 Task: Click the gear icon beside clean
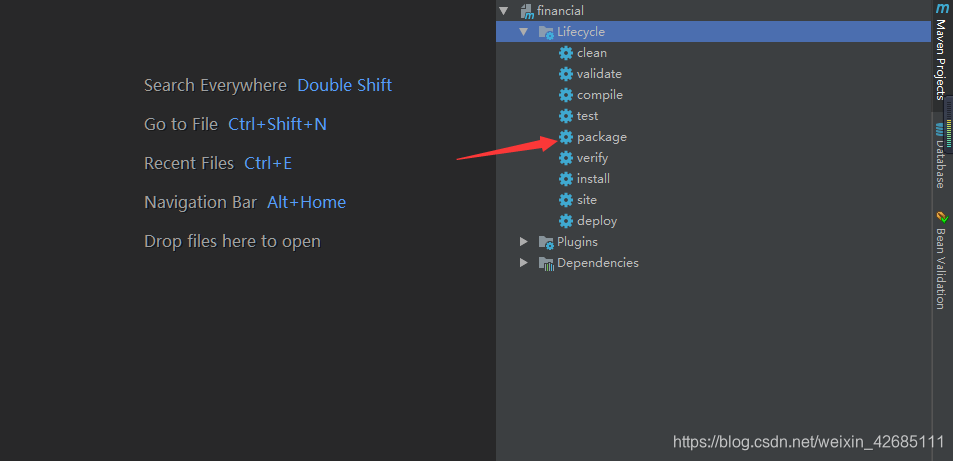pos(566,53)
